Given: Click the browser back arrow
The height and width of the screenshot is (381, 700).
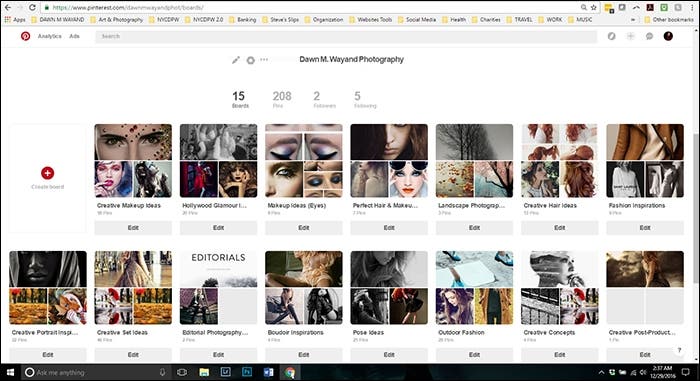Looking at the screenshot, I should [8, 8].
